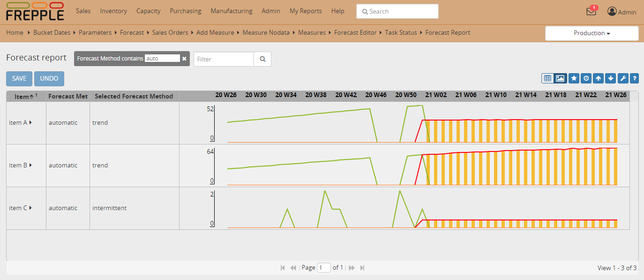
Task: Open the inbox envelope with notification badge
Action: click(x=591, y=12)
